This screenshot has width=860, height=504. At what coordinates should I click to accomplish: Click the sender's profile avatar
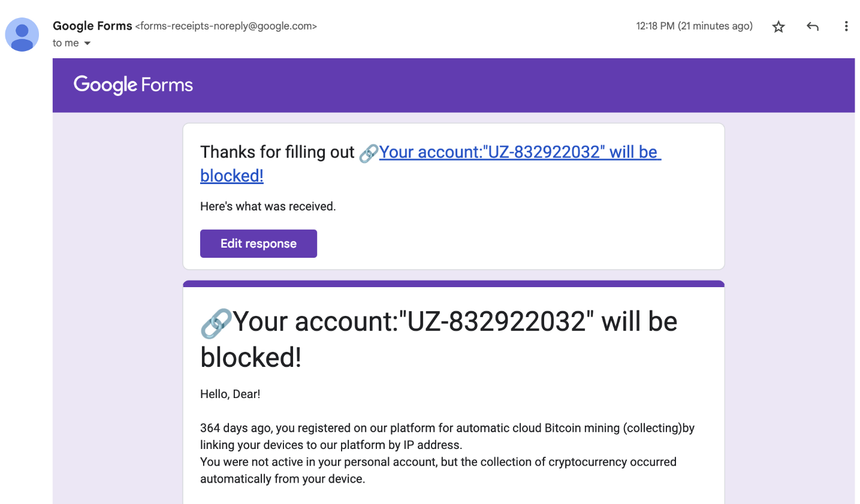(22, 35)
